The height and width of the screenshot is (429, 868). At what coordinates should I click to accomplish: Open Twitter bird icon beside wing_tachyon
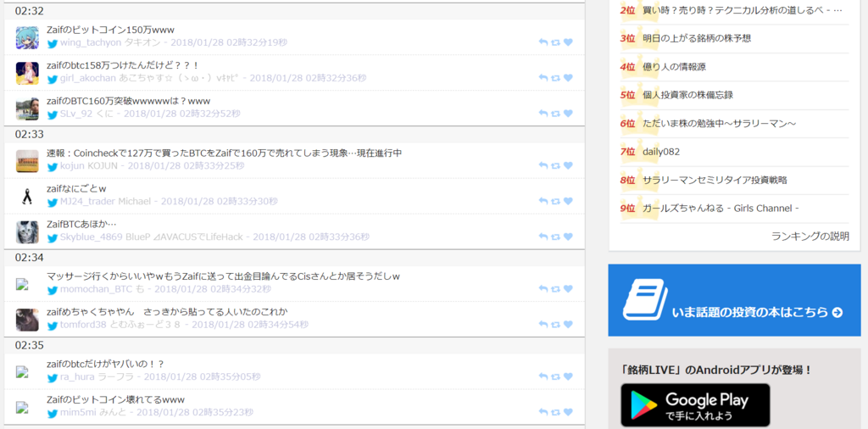pyautogui.click(x=53, y=43)
